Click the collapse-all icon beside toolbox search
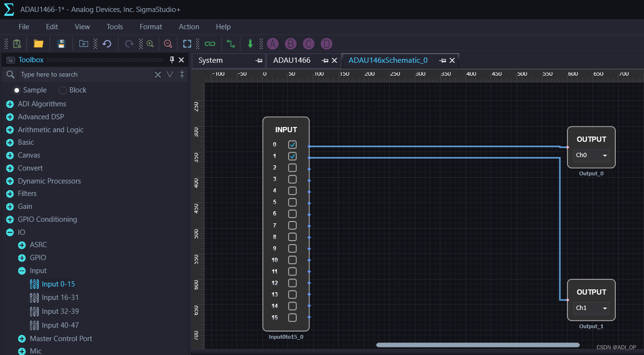 (182, 74)
